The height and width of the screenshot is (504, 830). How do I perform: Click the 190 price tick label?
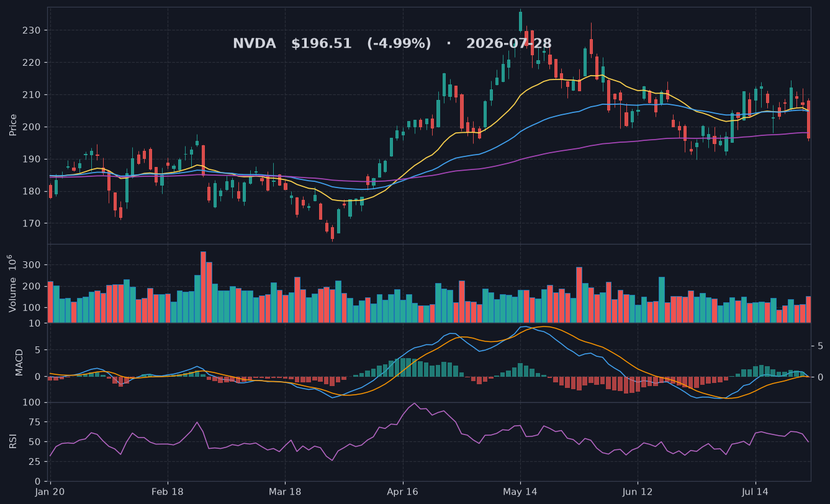tap(32, 160)
